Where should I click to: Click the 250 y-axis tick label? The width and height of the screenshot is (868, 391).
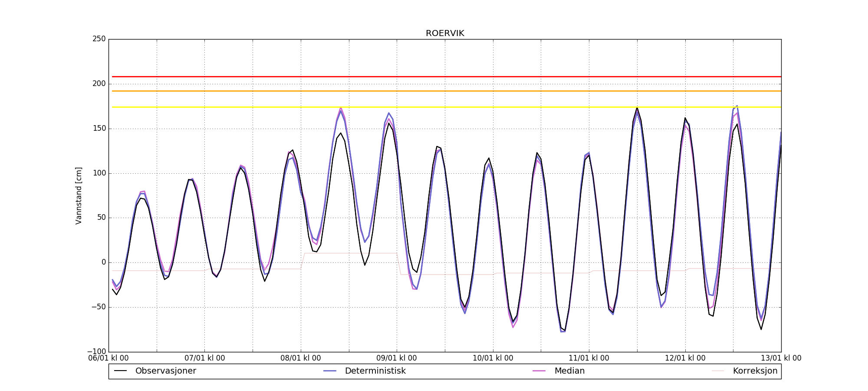point(99,39)
